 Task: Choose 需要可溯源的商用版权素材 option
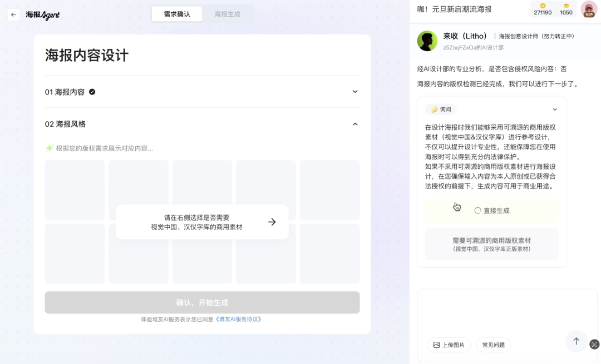[x=491, y=244]
